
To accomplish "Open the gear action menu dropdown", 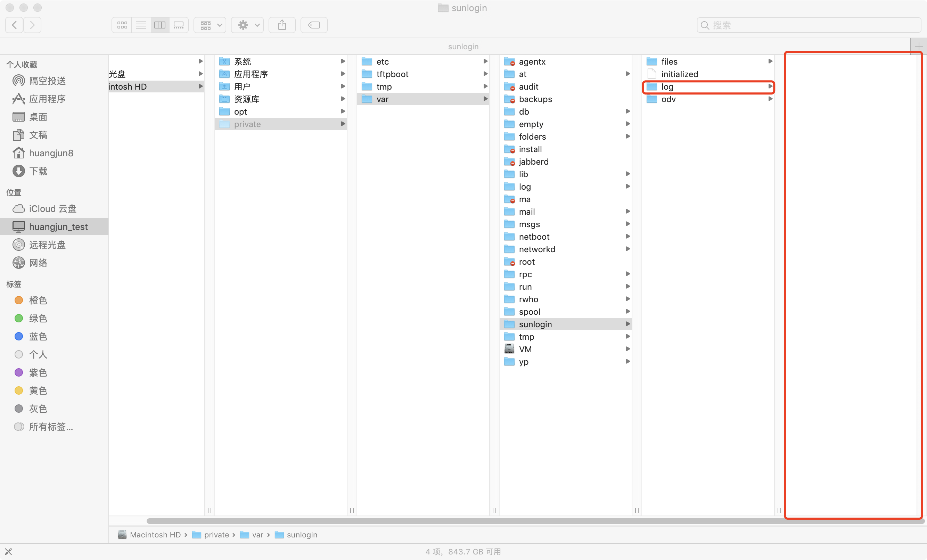I will [247, 25].
